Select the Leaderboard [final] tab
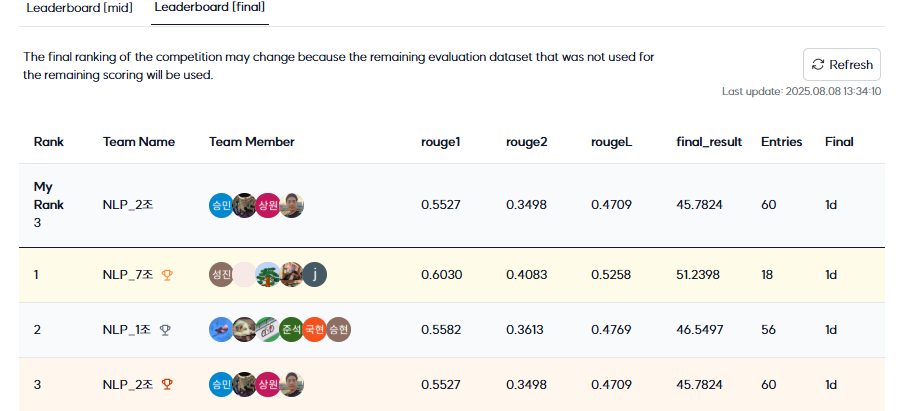This screenshot has width=900, height=411. click(x=210, y=8)
